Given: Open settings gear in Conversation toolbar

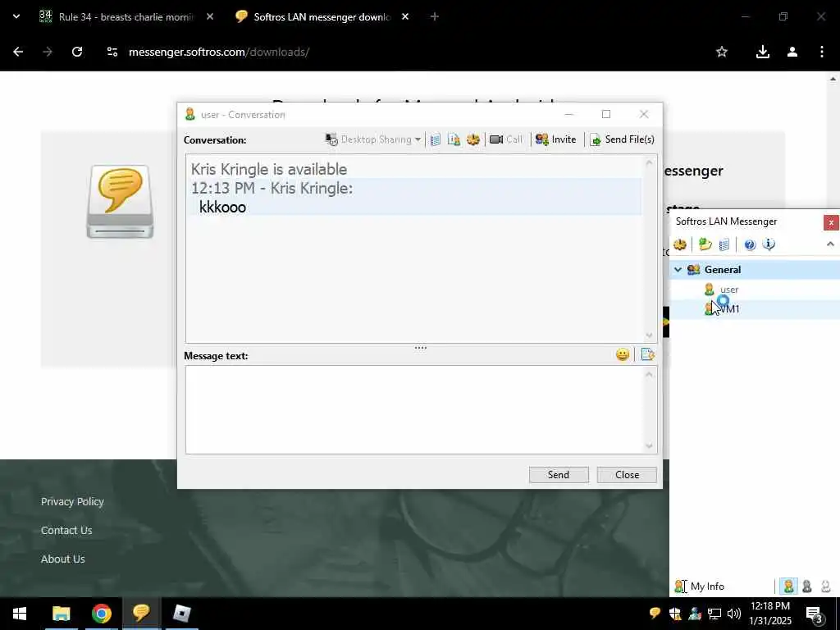Looking at the screenshot, I should (473, 139).
